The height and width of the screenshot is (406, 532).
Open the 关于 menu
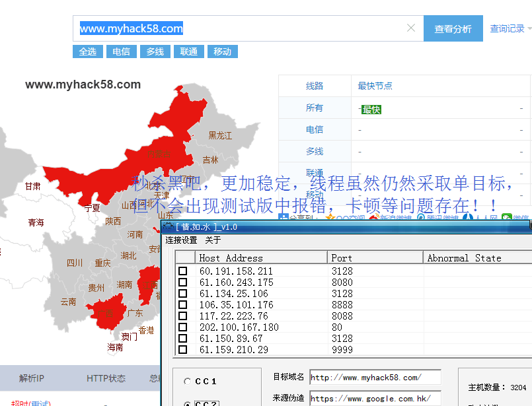(x=213, y=240)
